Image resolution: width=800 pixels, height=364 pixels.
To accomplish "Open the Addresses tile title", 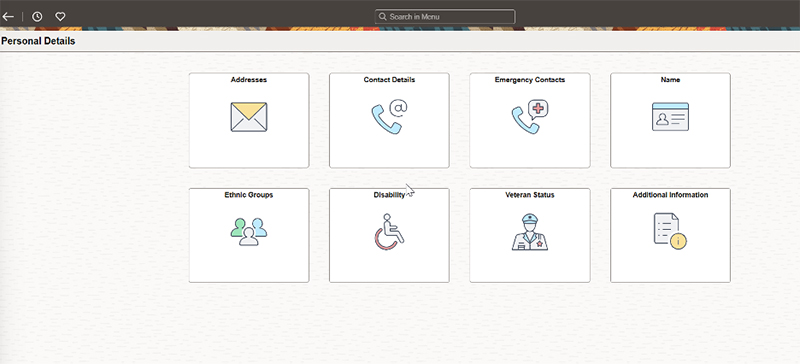I will 248,80.
